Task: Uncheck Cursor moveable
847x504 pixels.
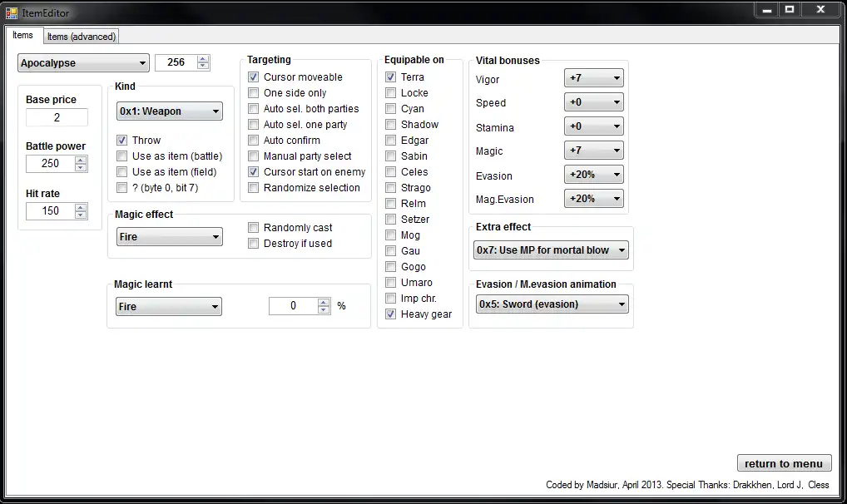Action: pos(253,77)
